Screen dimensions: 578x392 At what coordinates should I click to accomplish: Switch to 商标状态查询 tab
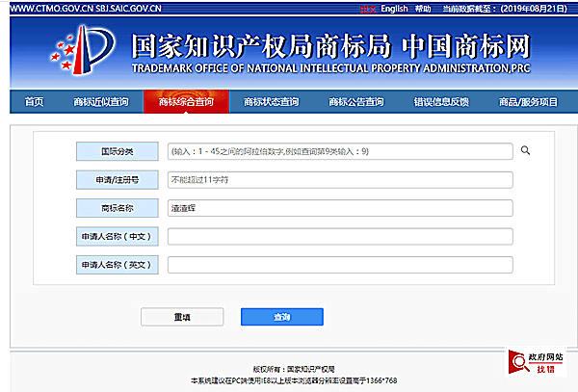click(272, 102)
